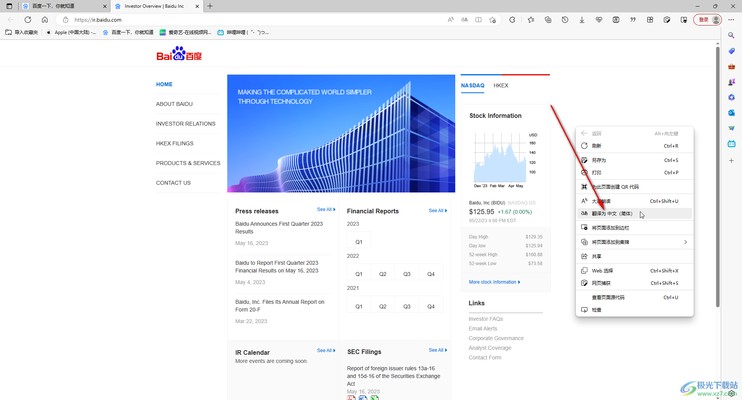Click More stock information link
This screenshot has height=400, width=742.
[x=495, y=282]
